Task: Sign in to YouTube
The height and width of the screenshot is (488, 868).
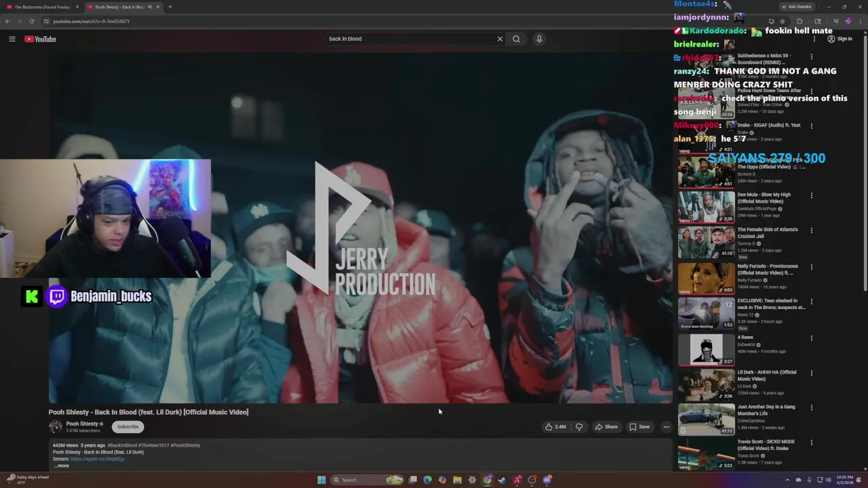Action: tap(840, 39)
